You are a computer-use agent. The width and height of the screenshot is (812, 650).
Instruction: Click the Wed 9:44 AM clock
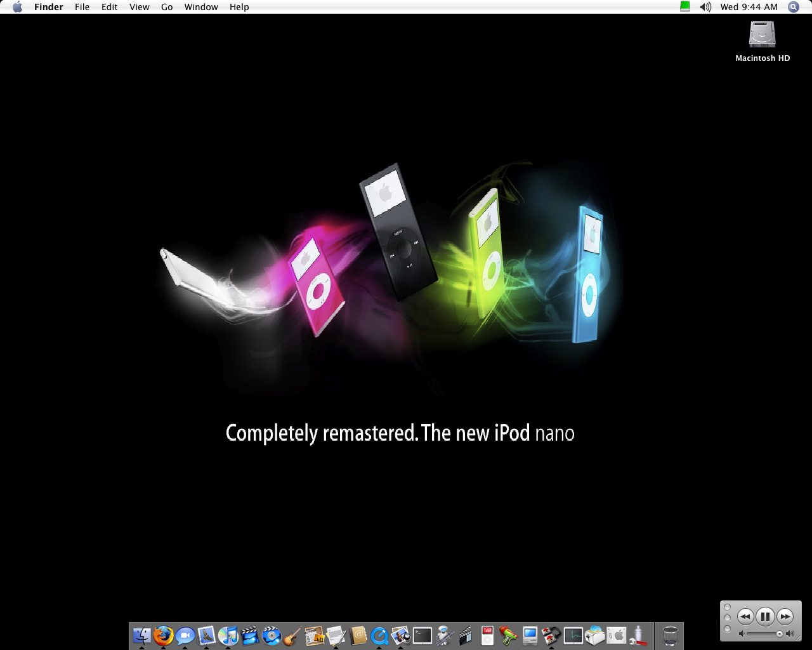pyautogui.click(x=749, y=7)
